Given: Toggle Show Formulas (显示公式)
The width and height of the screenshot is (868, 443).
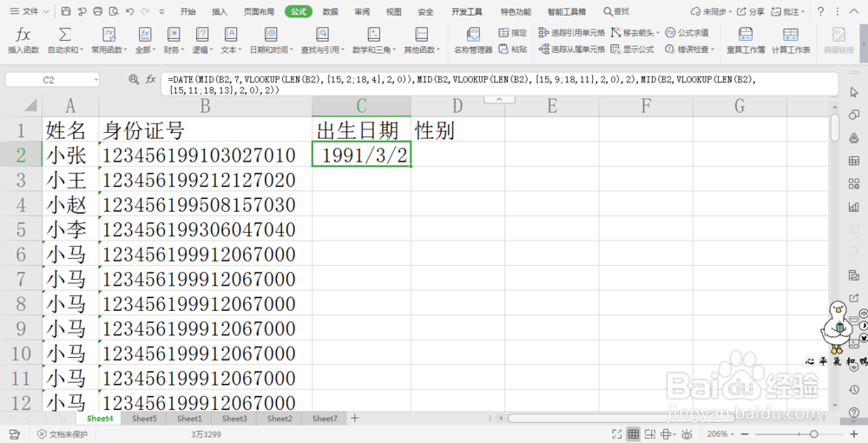Looking at the screenshot, I should 632,50.
